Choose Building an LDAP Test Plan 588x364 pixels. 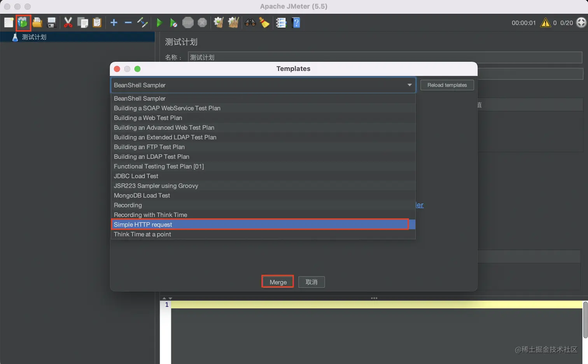263,157
